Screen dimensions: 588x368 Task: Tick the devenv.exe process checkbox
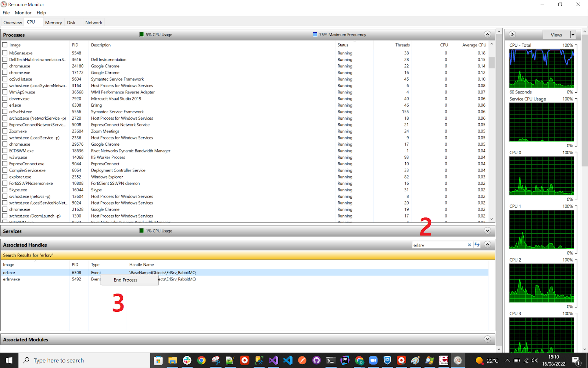click(5, 99)
